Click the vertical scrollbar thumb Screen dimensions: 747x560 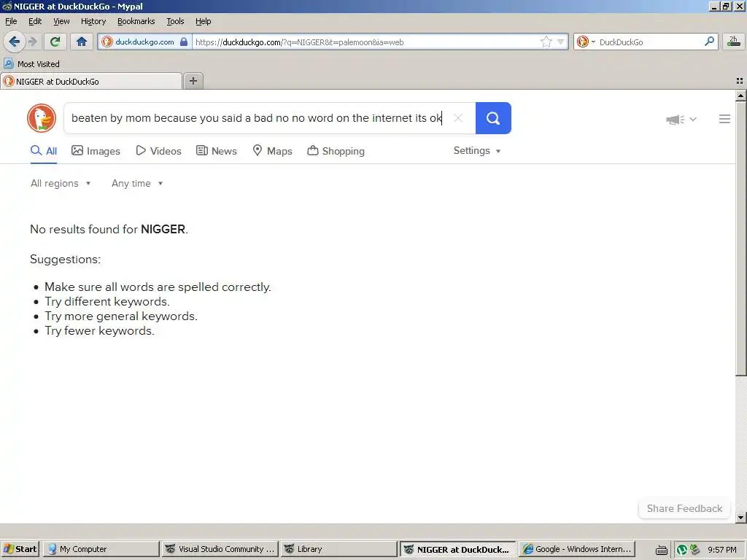pos(741,238)
